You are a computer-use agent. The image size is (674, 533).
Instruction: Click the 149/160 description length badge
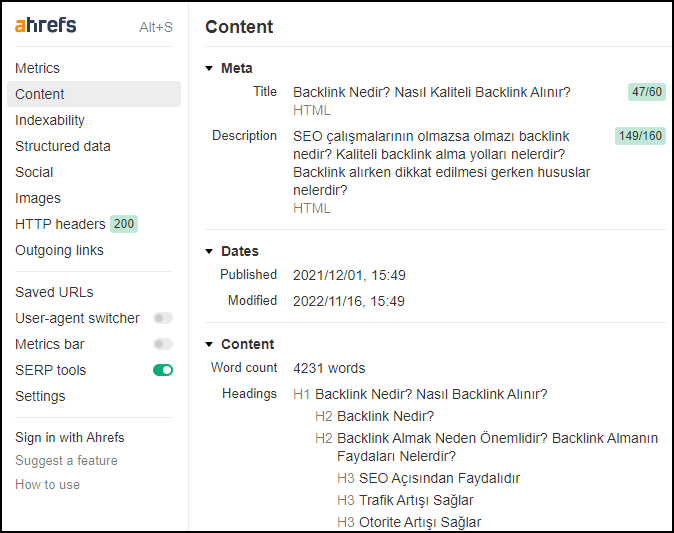tap(640, 136)
